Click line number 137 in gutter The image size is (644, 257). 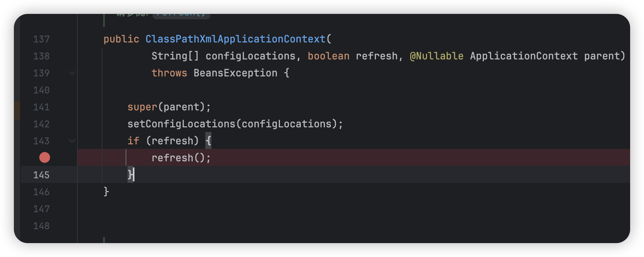pos(41,39)
